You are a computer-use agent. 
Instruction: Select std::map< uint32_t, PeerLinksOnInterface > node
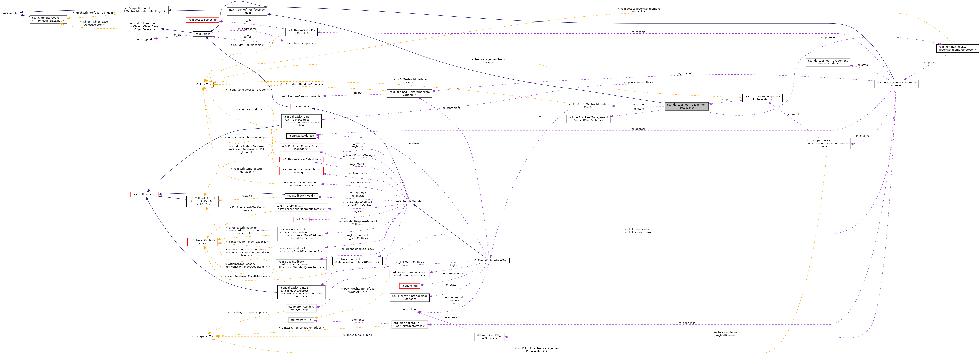point(409,325)
